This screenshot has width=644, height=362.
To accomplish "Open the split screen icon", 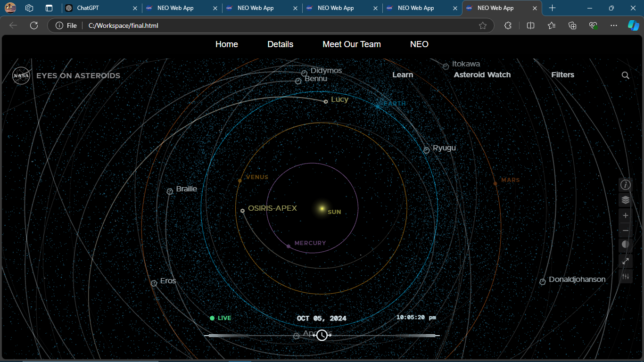I will [x=530, y=25].
